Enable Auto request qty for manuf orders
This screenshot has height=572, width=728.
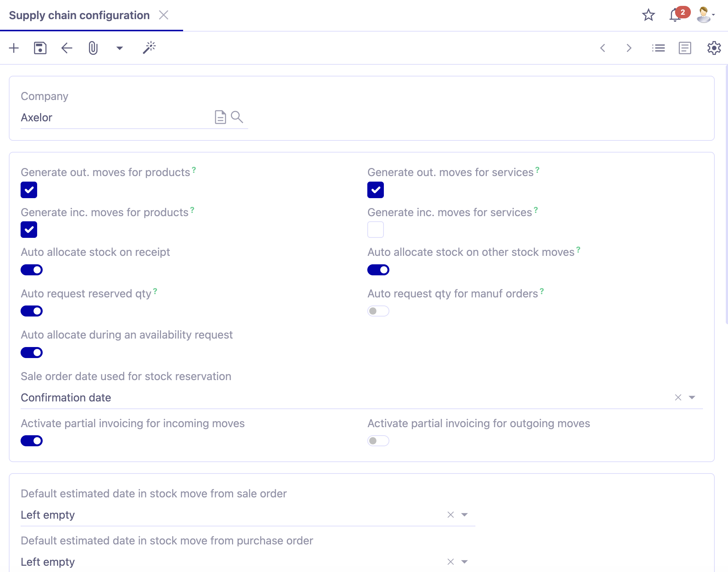pyautogui.click(x=378, y=311)
